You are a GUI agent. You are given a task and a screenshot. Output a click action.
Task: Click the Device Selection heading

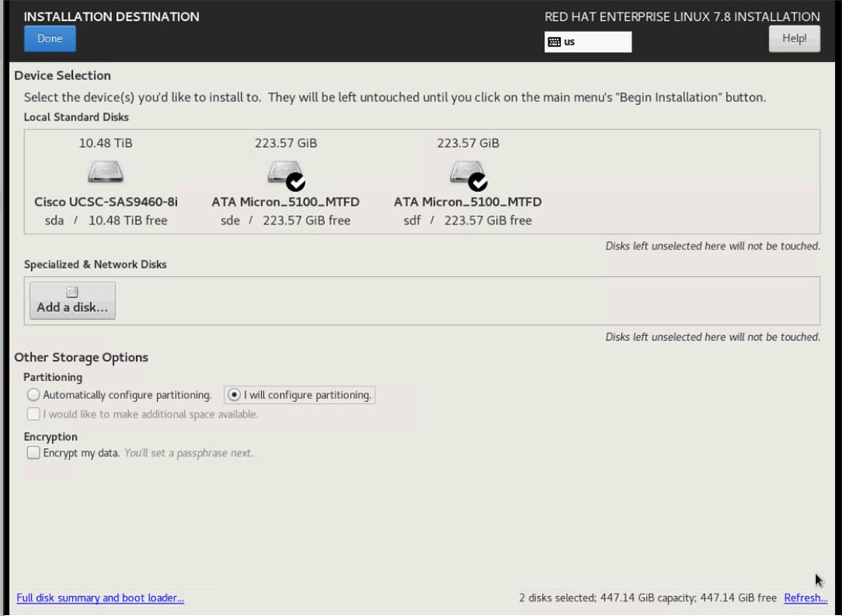click(62, 76)
